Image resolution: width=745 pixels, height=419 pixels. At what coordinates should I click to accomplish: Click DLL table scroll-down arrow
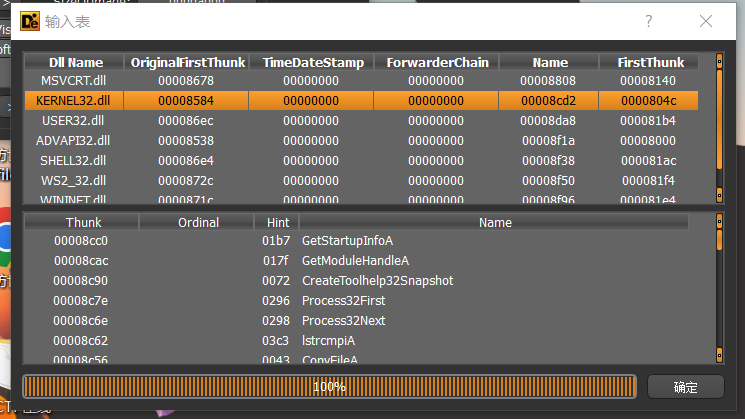(x=719, y=195)
